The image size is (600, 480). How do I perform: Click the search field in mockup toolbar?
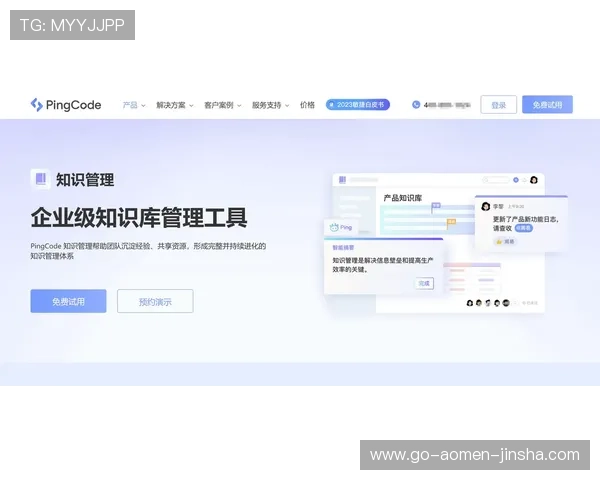(496, 180)
